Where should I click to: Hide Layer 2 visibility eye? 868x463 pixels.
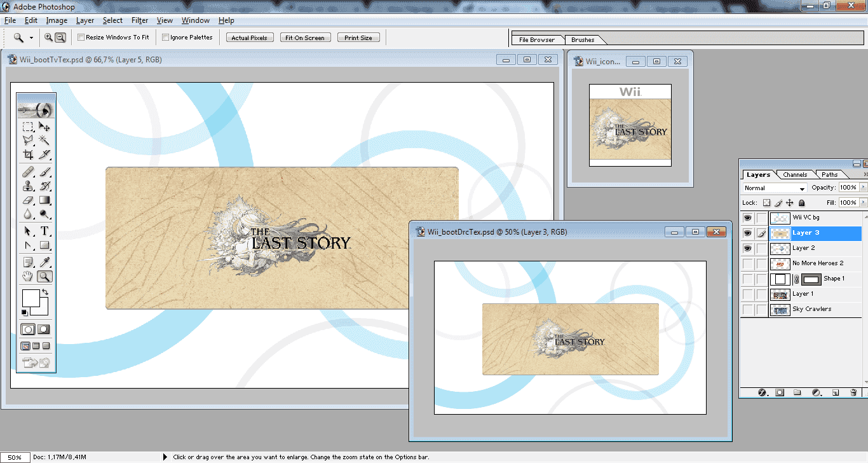click(x=748, y=248)
